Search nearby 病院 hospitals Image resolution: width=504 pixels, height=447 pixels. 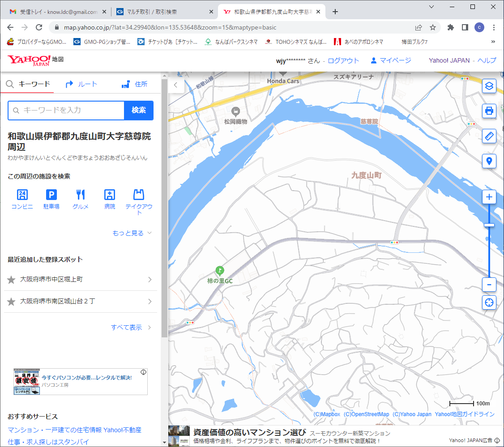click(110, 199)
